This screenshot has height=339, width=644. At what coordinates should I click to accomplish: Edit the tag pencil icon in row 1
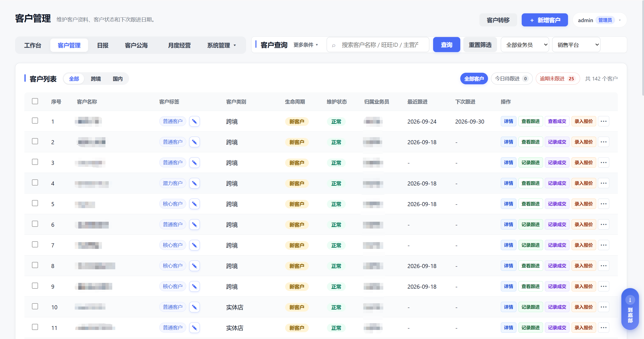pos(194,122)
